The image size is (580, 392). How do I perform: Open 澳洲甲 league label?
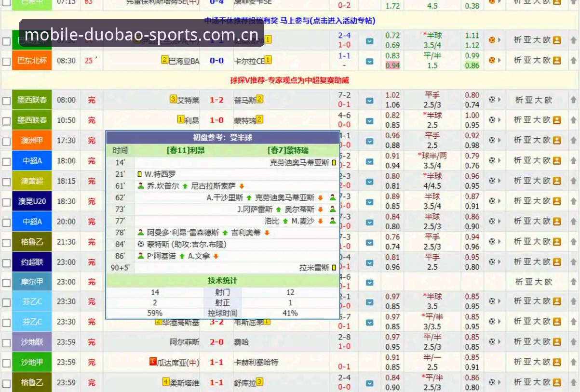pyautogui.click(x=32, y=140)
